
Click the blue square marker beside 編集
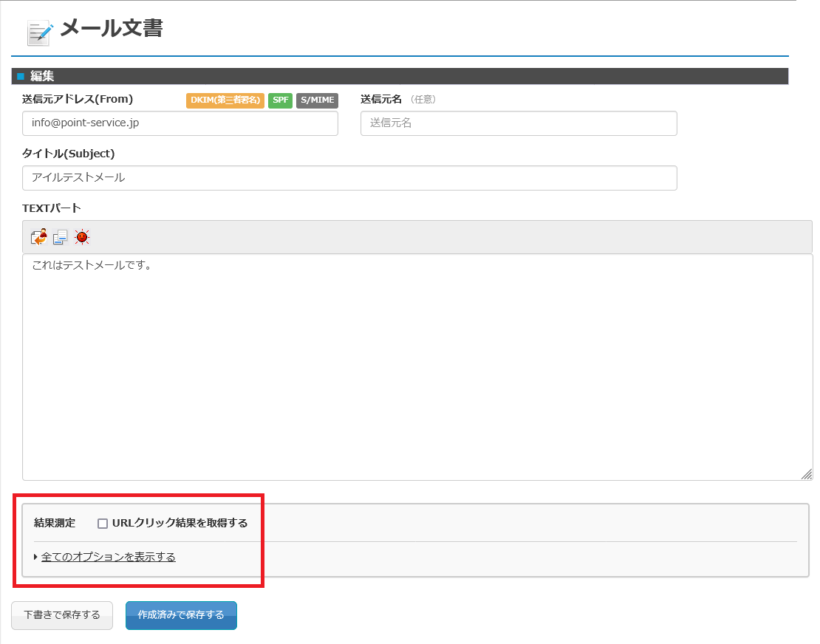pos(21,75)
